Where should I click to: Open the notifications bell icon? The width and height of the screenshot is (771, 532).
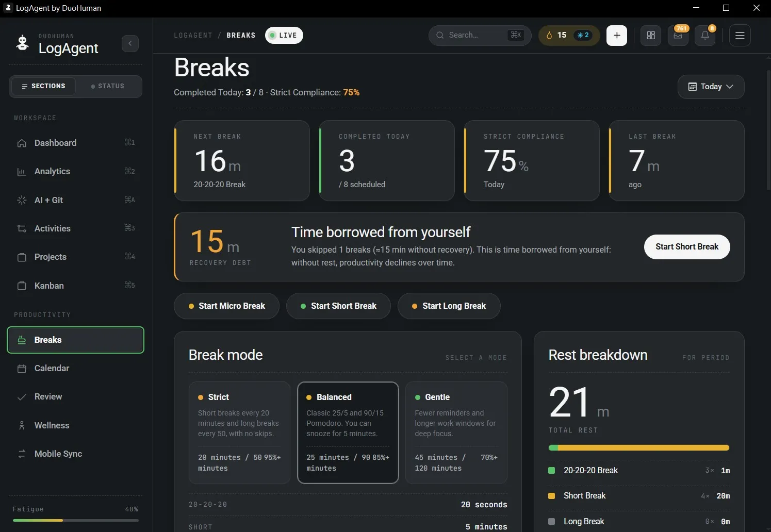pyautogui.click(x=705, y=36)
